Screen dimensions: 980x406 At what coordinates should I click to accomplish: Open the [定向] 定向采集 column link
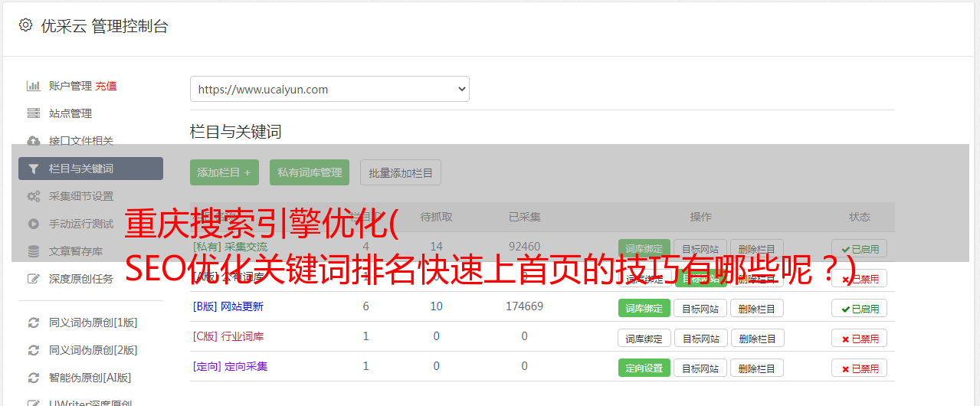(x=231, y=366)
